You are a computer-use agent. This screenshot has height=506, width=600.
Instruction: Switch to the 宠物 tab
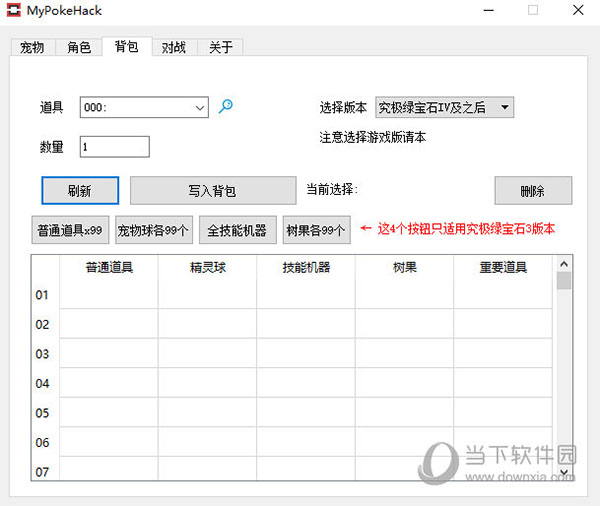[32, 47]
